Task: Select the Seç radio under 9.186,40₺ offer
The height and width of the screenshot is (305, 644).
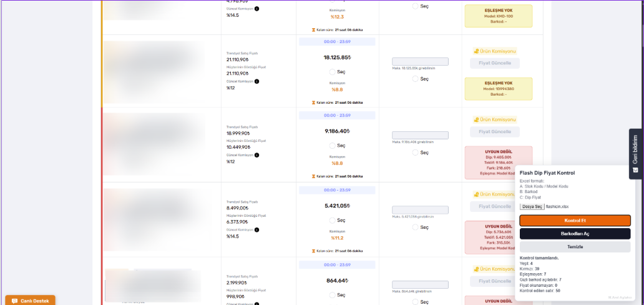Action: (332, 146)
